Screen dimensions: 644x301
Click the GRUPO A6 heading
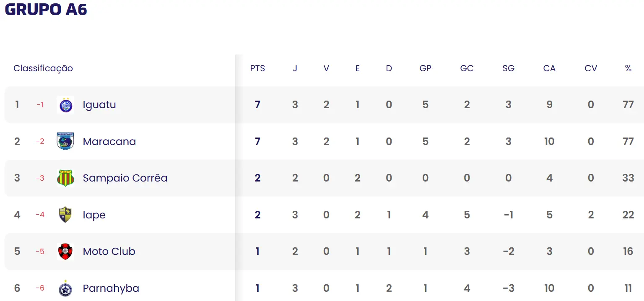[x=46, y=9]
